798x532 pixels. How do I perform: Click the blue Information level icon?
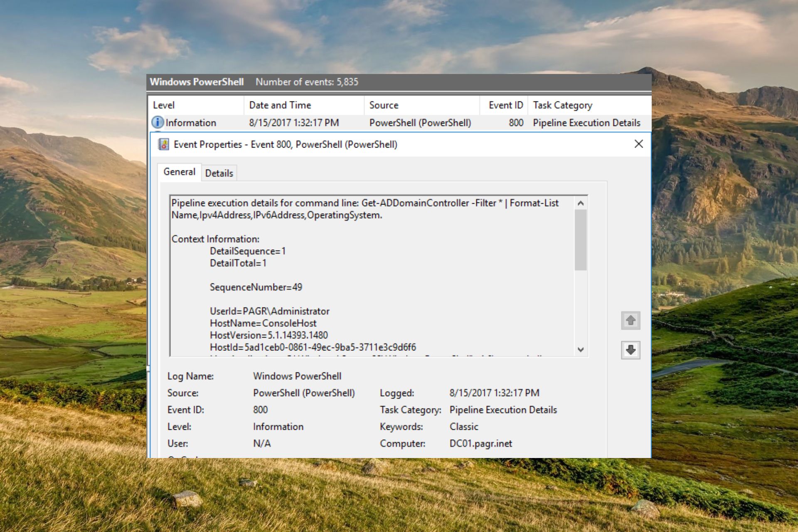pyautogui.click(x=158, y=122)
